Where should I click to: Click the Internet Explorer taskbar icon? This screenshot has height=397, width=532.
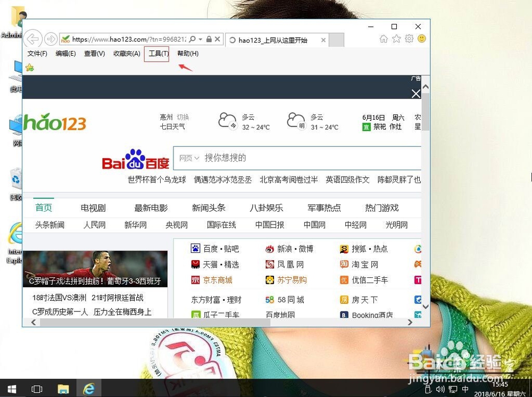click(x=89, y=388)
